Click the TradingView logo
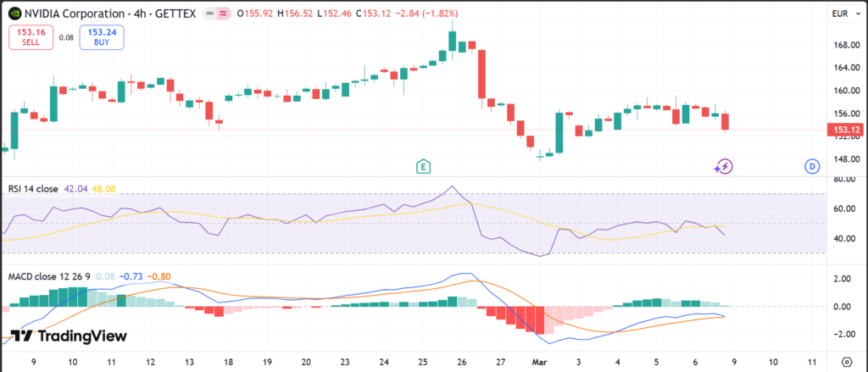This screenshot has width=868, height=372. click(x=69, y=336)
